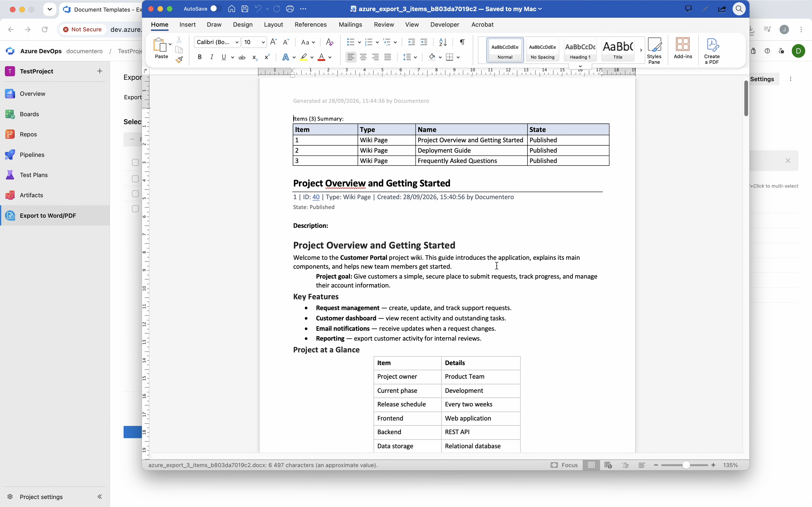
Task: Switch to Outline view in status bar
Action: click(625, 465)
